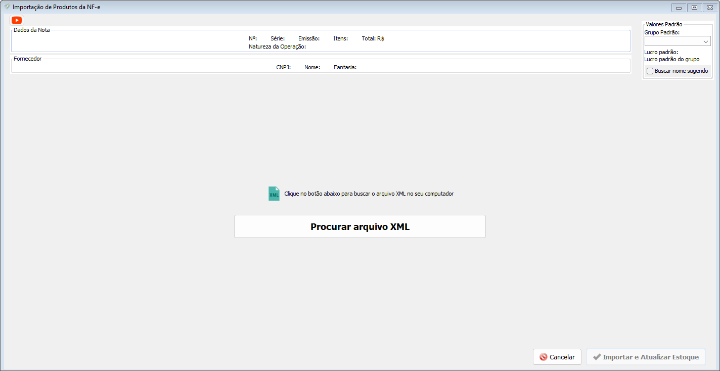Enable Buscar nome sugerido checkbox
720x371 pixels.
click(x=649, y=71)
